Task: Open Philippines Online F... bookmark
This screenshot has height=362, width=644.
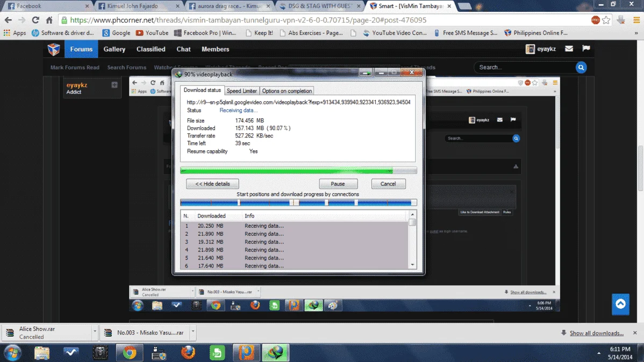Action: click(536, 33)
